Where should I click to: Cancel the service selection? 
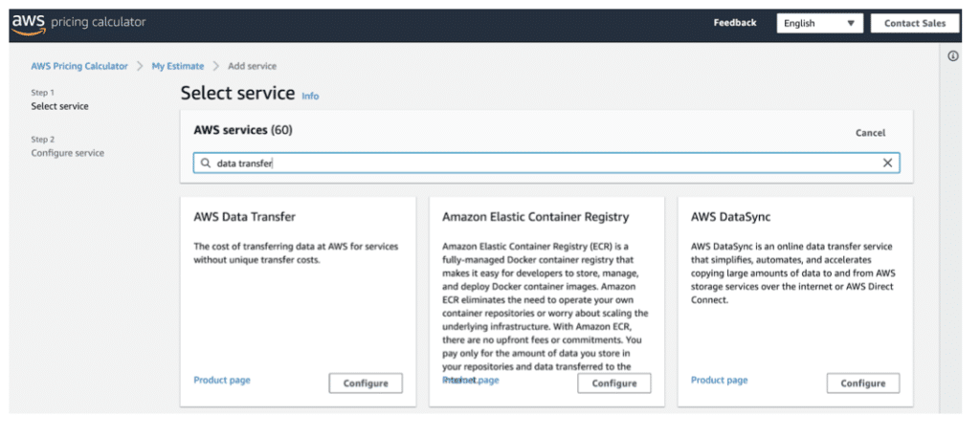(x=870, y=133)
